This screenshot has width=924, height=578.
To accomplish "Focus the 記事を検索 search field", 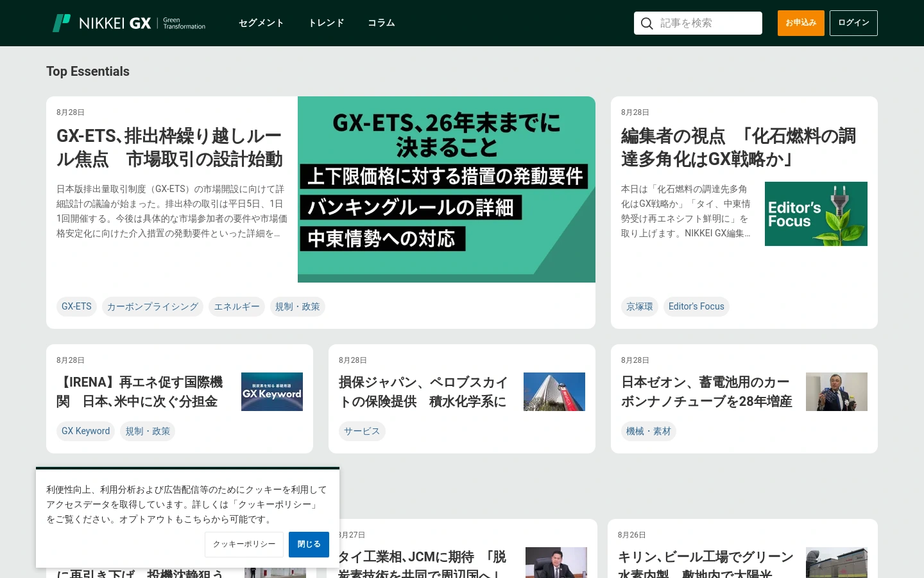I will click(x=698, y=23).
